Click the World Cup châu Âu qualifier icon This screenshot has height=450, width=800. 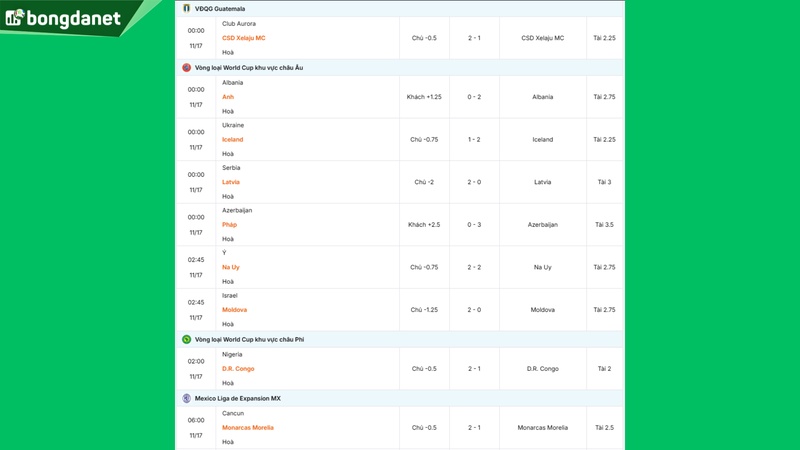coord(186,67)
